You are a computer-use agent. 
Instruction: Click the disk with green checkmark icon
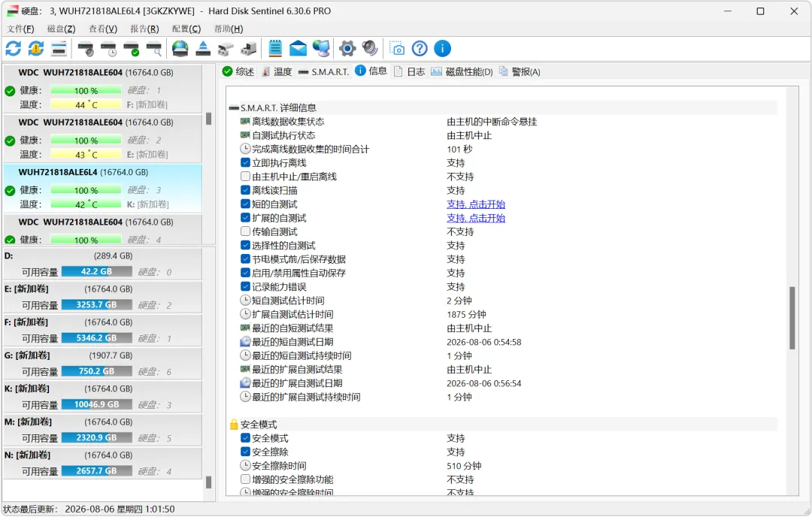(x=132, y=49)
